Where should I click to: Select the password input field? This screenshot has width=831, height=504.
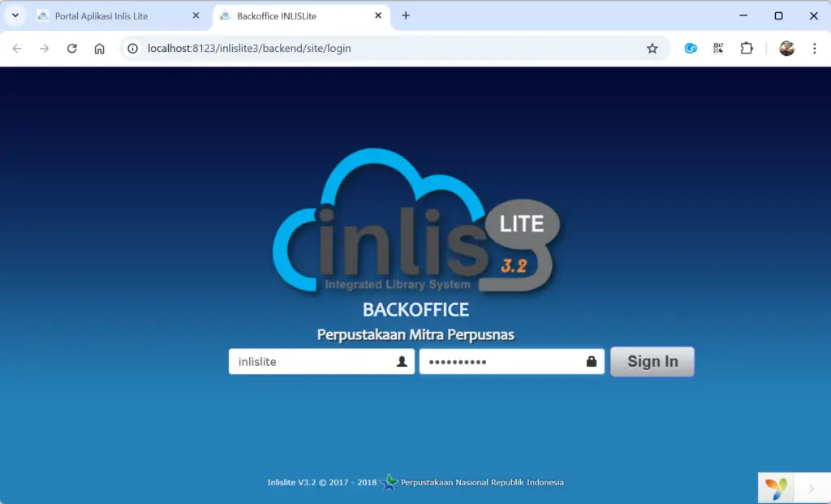pos(499,361)
